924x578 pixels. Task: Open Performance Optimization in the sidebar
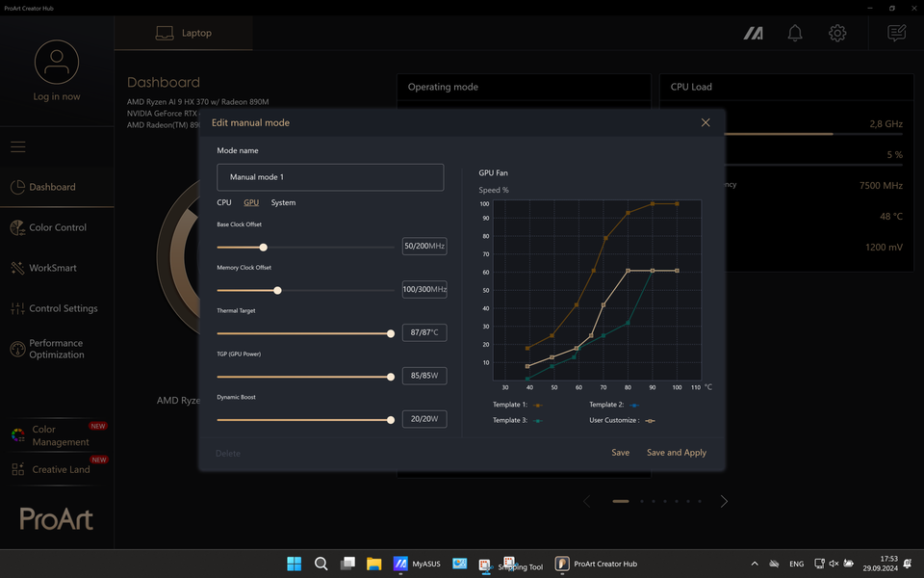[57, 349]
